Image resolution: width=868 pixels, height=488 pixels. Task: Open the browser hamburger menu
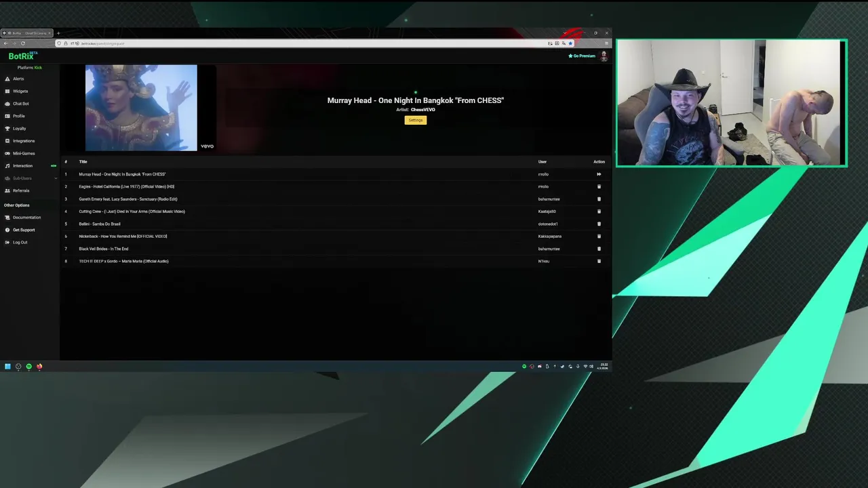click(606, 43)
